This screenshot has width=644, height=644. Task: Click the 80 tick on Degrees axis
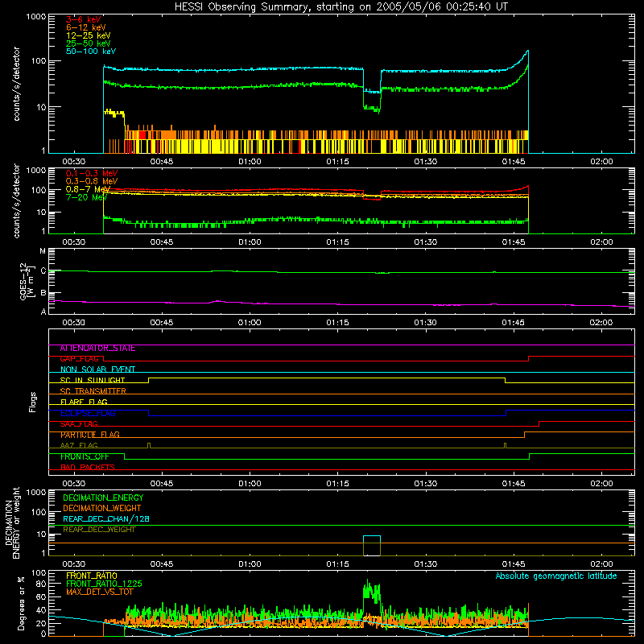pos(41,584)
